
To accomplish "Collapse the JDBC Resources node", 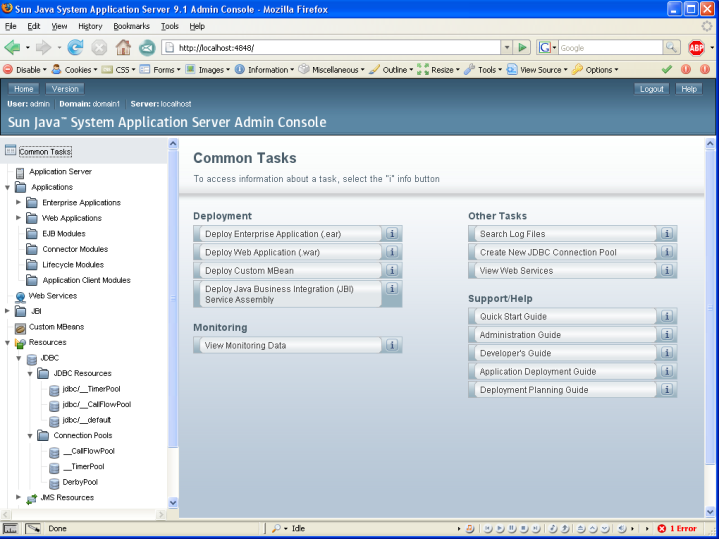I will 30,373.
